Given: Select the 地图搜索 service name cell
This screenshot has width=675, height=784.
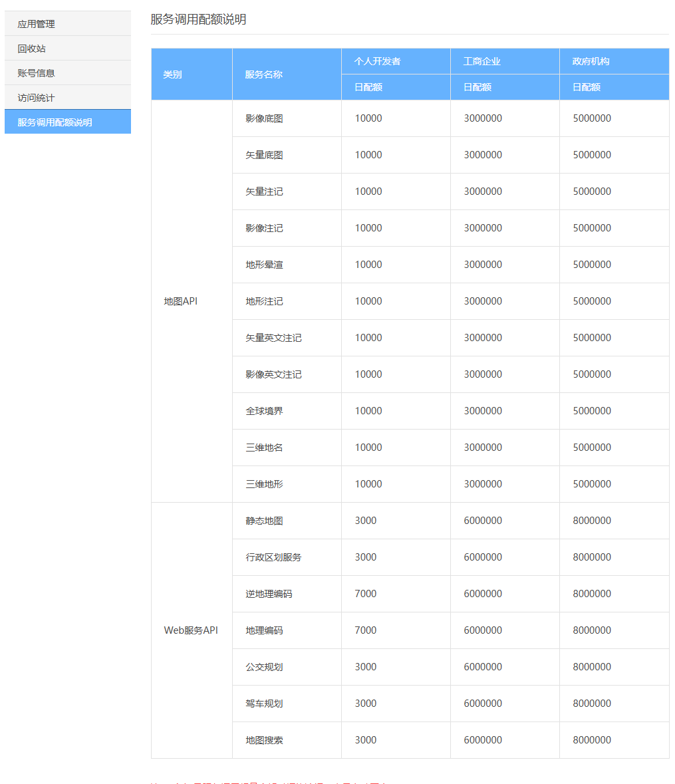Looking at the screenshot, I should (265, 740).
